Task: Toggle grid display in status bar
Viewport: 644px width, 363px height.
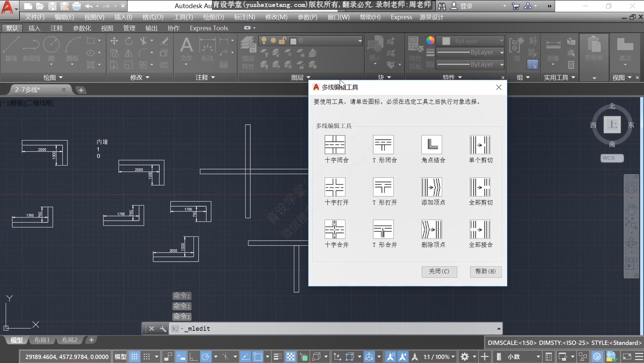Action: point(135,357)
